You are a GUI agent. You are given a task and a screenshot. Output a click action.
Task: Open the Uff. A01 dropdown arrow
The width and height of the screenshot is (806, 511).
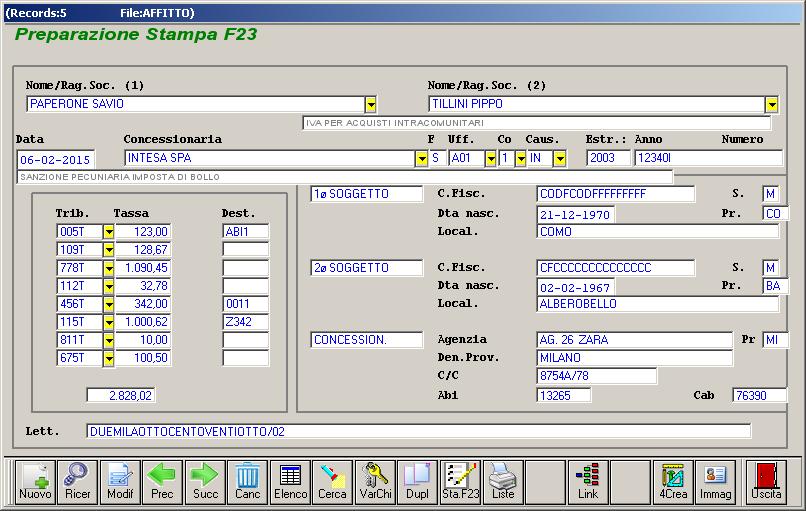(490, 158)
